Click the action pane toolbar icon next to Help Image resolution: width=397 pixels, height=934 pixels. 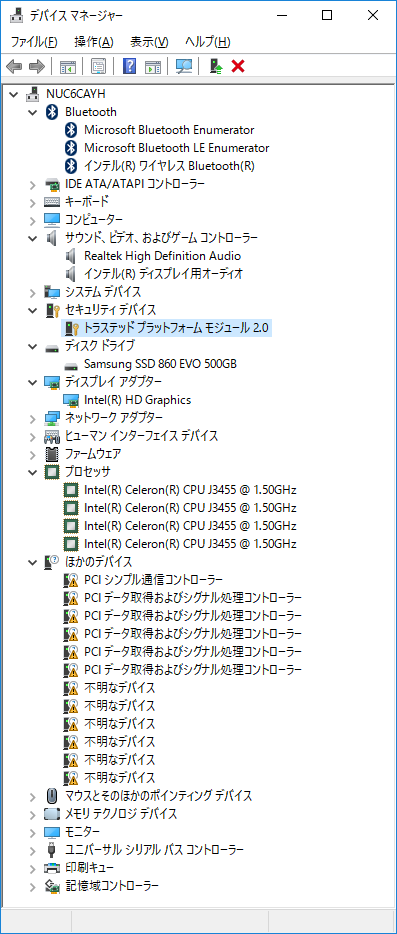point(153,67)
